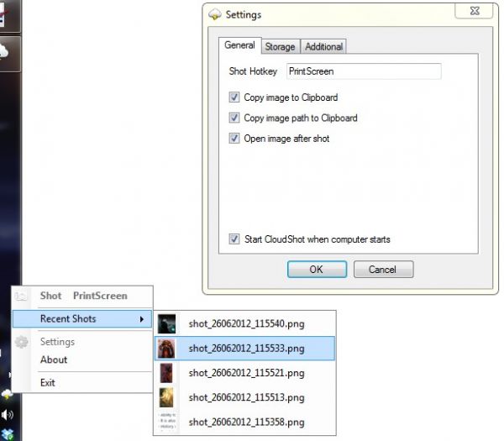Confirm settings with OK button
The image size is (504, 441).
click(x=317, y=270)
